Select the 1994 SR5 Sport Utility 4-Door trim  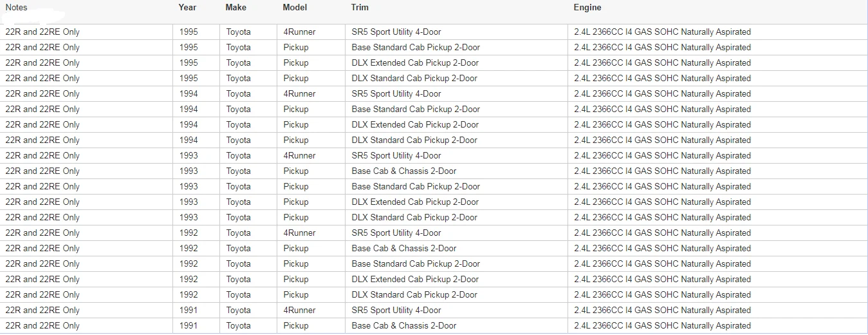pyautogui.click(x=396, y=93)
